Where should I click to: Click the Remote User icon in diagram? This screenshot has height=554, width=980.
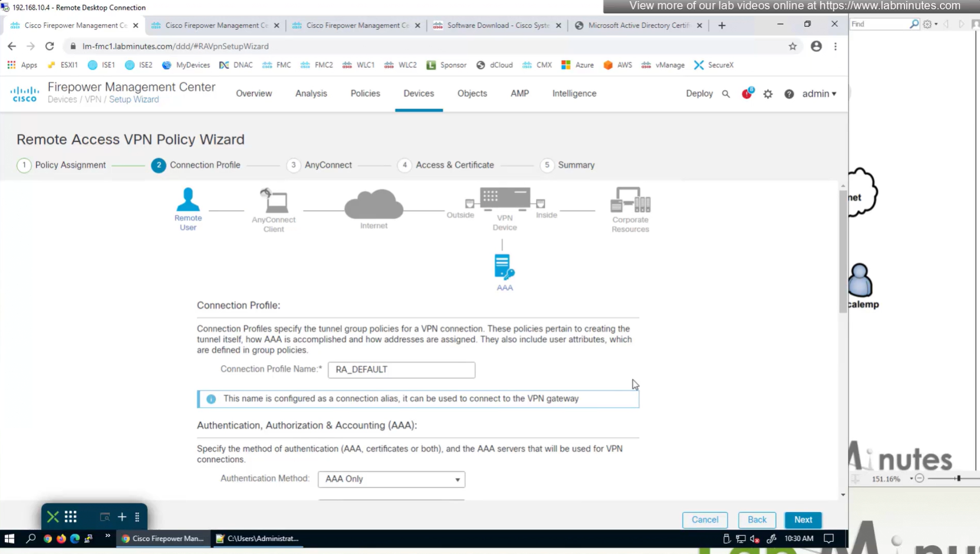pyautogui.click(x=188, y=201)
